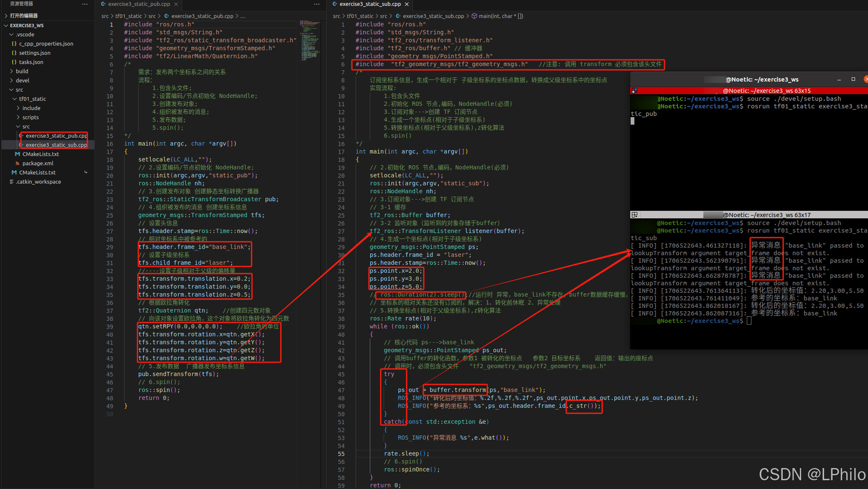The image size is (868, 489).
Task: Click left editor group more actions icon
Action: tap(317, 4)
